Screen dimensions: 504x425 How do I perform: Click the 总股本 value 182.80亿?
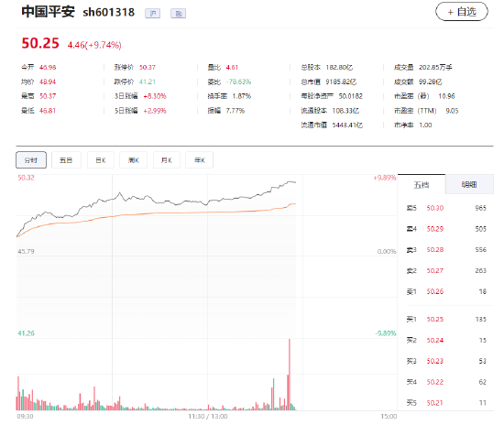point(339,67)
